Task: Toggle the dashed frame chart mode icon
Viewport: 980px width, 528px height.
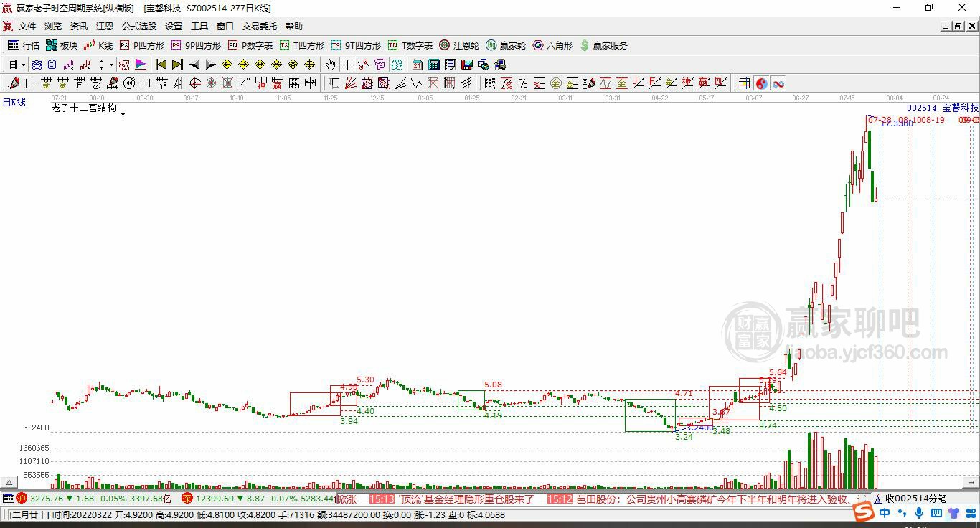Action: click(x=125, y=65)
